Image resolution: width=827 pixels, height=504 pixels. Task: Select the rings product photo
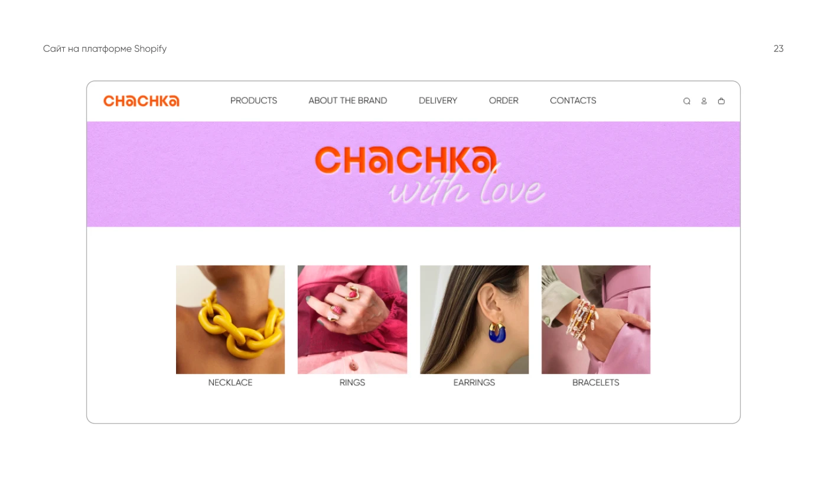pyautogui.click(x=352, y=319)
